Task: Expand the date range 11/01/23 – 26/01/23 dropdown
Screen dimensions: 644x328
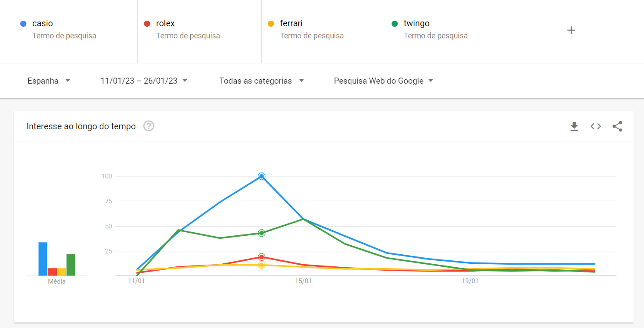Action: pyautogui.click(x=144, y=81)
